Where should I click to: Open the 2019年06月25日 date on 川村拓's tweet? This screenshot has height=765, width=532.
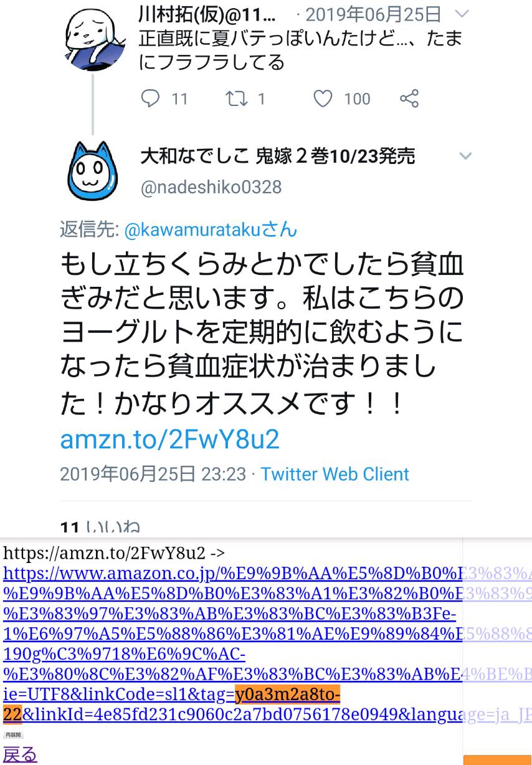[373, 14]
